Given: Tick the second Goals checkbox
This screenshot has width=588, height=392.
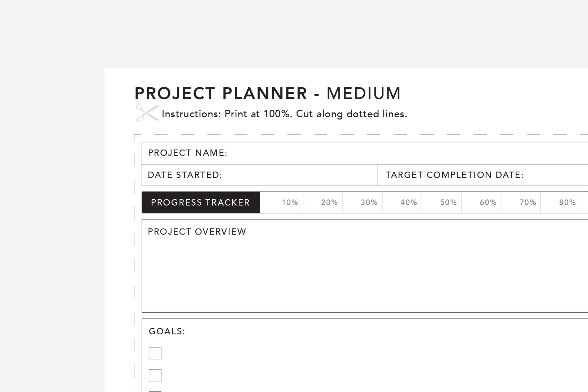Looking at the screenshot, I should coord(155,375).
